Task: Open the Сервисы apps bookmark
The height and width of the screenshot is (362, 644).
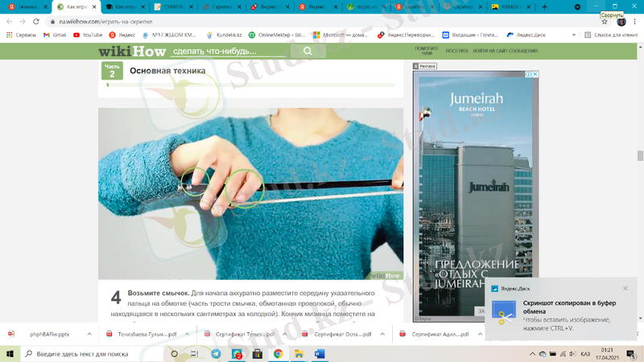Action: tap(22, 35)
